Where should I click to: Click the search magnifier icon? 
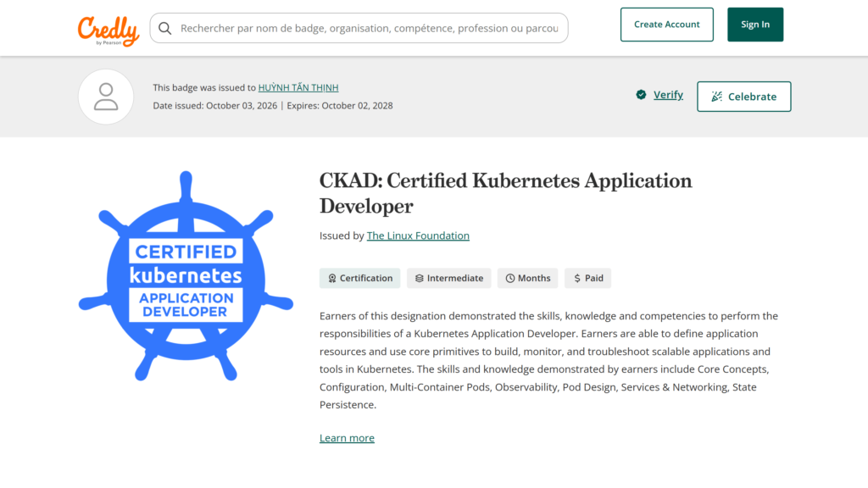click(x=165, y=28)
